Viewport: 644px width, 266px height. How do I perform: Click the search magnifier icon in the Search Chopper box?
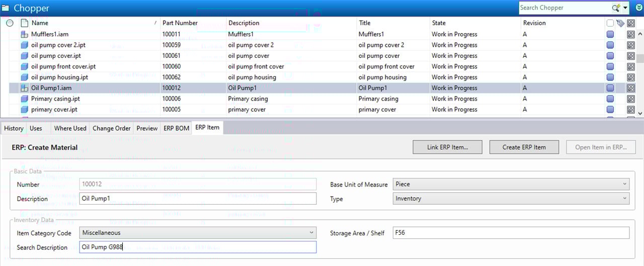point(615,8)
